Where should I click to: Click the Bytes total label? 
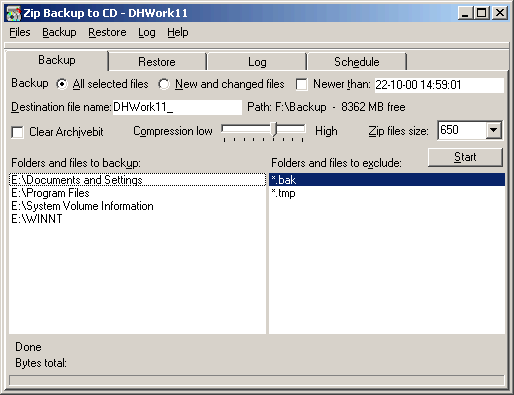(x=41, y=363)
